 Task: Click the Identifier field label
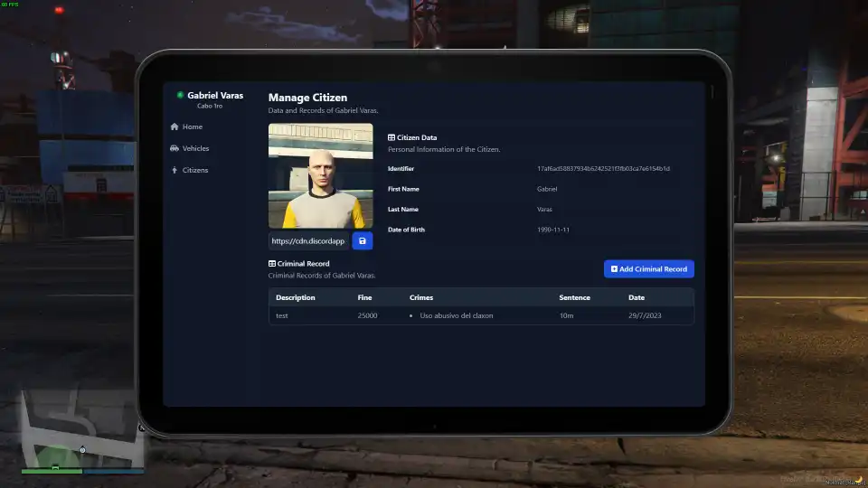401,168
